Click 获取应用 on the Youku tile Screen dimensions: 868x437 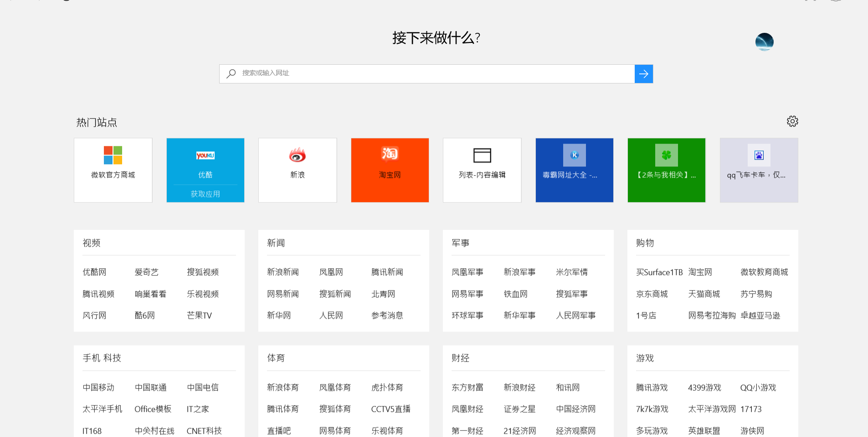click(205, 194)
